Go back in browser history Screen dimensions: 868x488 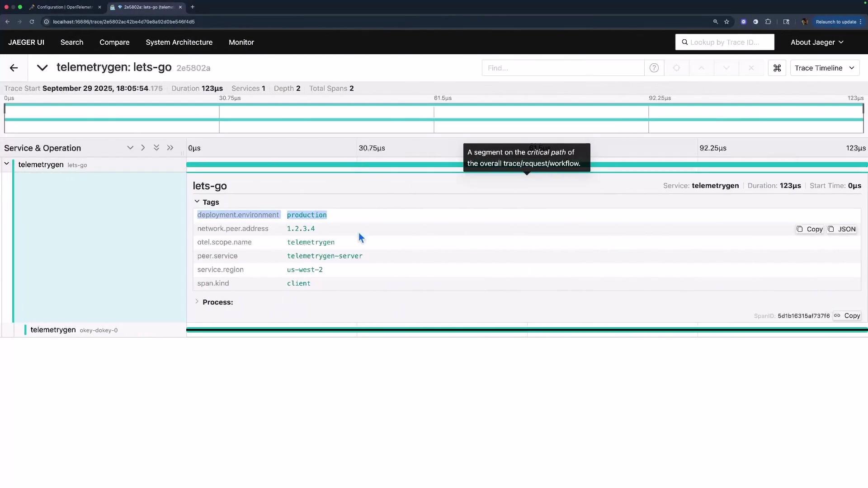[x=7, y=22]
